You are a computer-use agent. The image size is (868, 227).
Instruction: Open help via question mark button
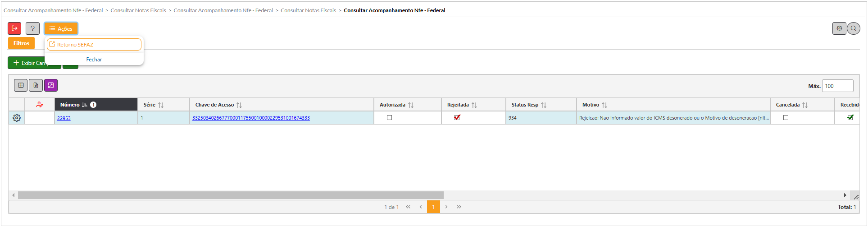point(32,28)
